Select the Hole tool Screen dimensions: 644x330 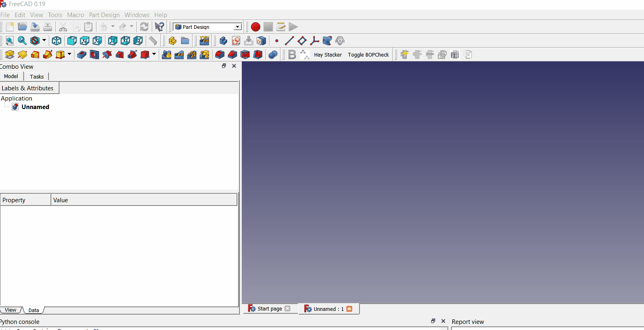pos(94,55)
